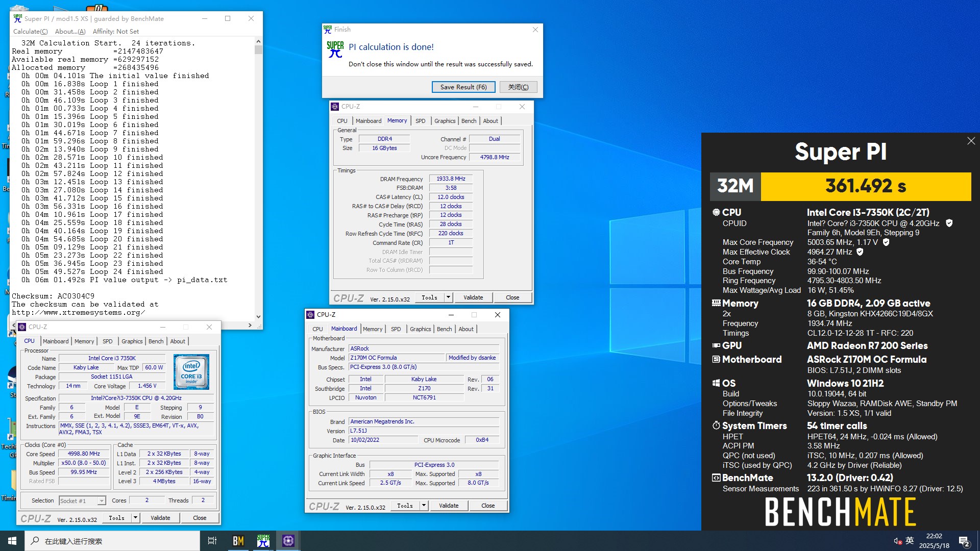Click Validate in CPU CPU-Z window
Image resolution: width=980 pixels, height=551 pixels.
click(160, 518)
